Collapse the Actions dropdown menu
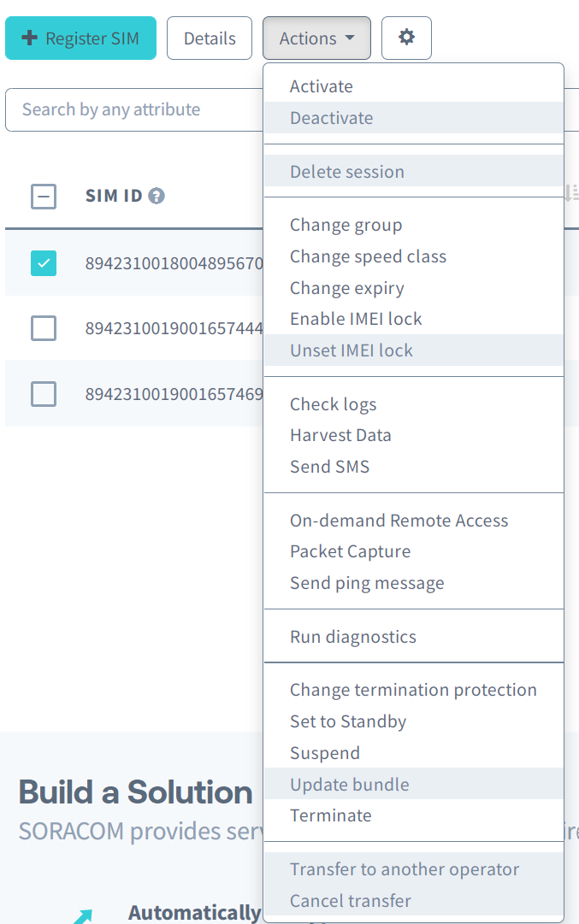The height and width of the screenshot is (924, 579). 316,38
